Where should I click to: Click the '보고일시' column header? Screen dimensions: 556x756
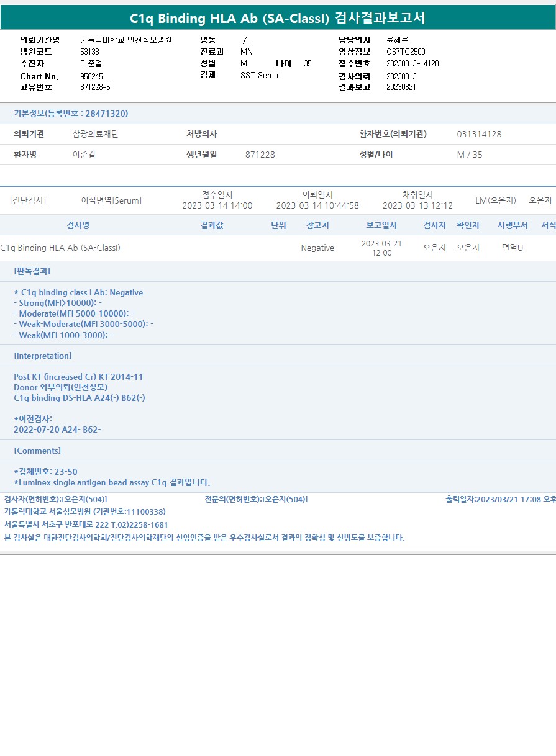click(x=381, y=225)
